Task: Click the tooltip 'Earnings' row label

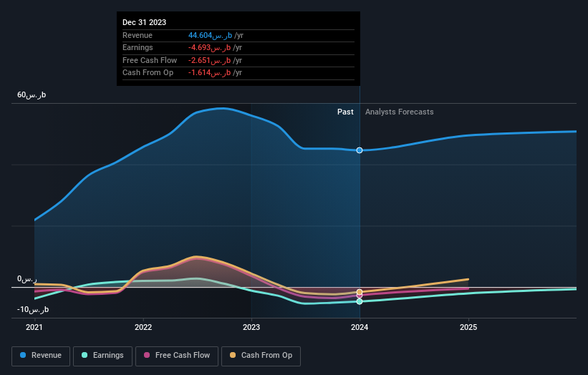Action: click(x=138, y=47)
